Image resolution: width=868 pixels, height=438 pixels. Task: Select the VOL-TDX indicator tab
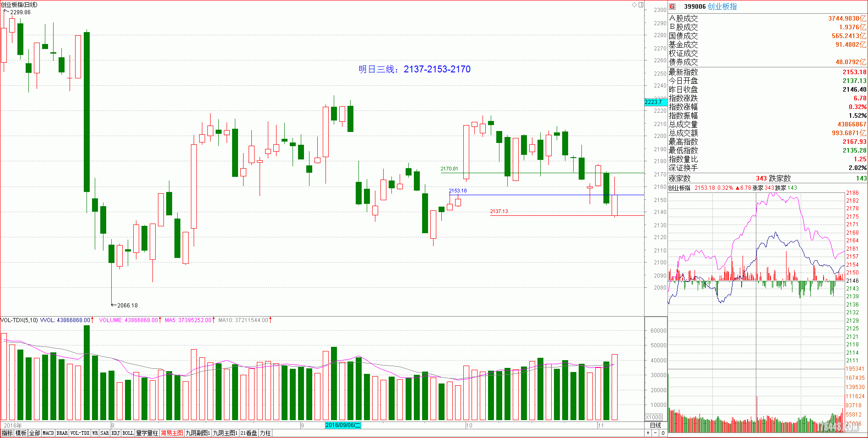coord(80,433)
